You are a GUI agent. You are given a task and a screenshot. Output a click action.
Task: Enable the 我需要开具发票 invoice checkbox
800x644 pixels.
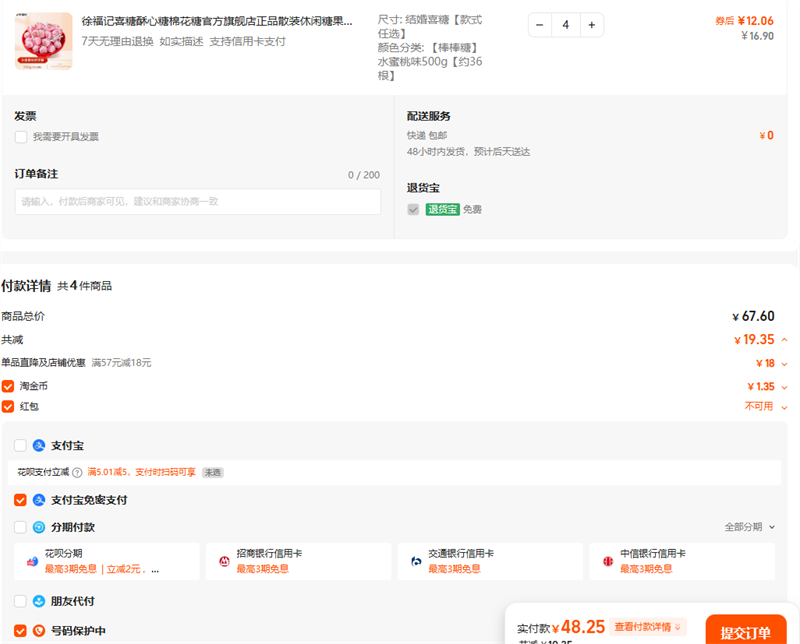coord(21,137)
